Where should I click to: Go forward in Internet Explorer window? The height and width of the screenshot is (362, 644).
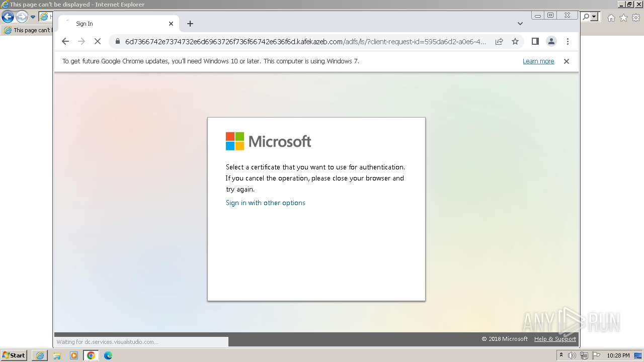(21, 17)
